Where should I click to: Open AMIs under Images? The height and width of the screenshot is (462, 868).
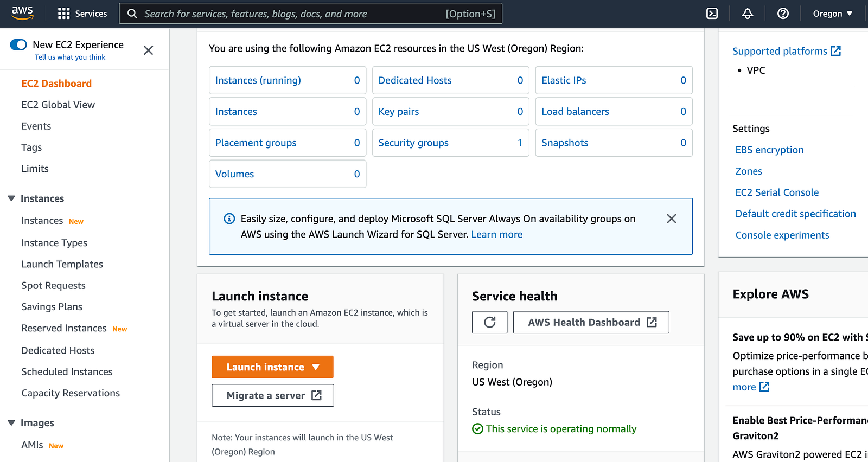tap(32, 445)
